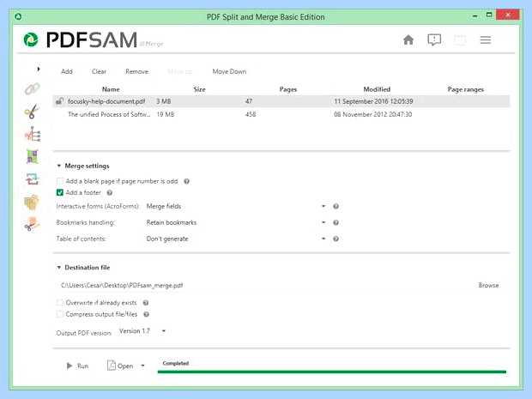
Task: Sort the list by Pages column header
Action: (288, 89)
